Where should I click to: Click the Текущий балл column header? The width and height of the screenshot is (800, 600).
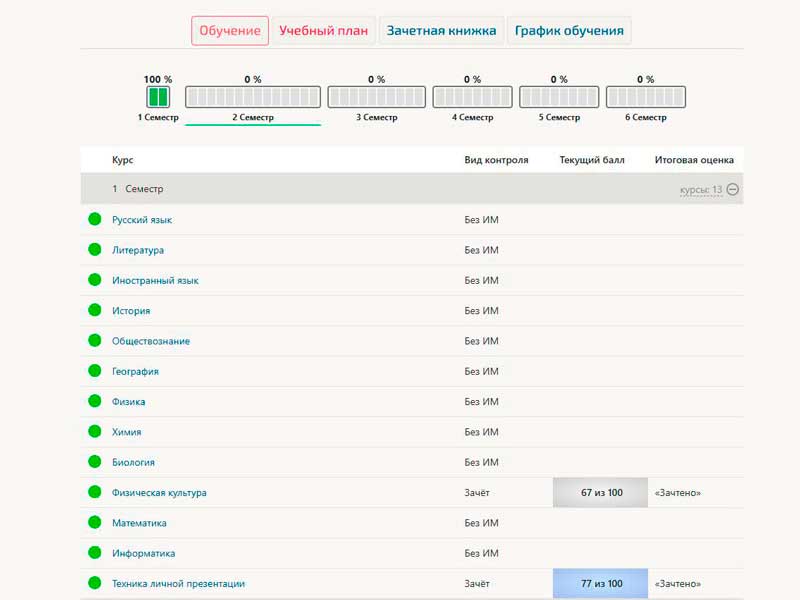pyautogui.click(x=592, y=160)
